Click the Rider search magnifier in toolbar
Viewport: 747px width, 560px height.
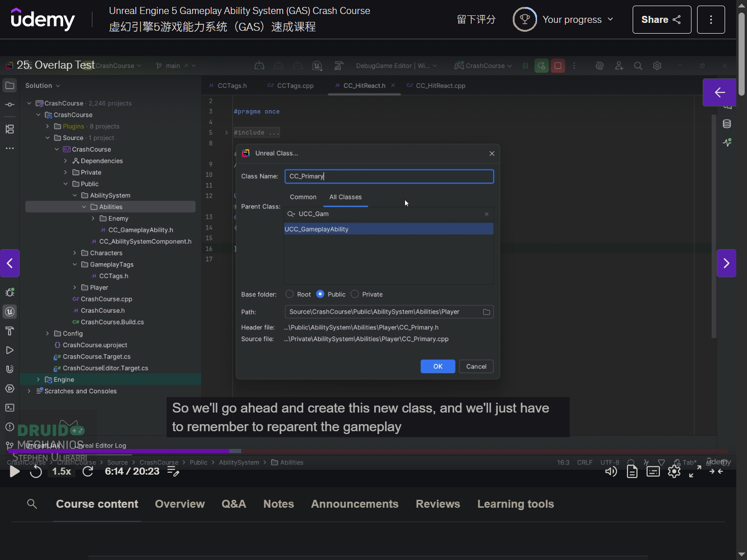tap(638, 66)
